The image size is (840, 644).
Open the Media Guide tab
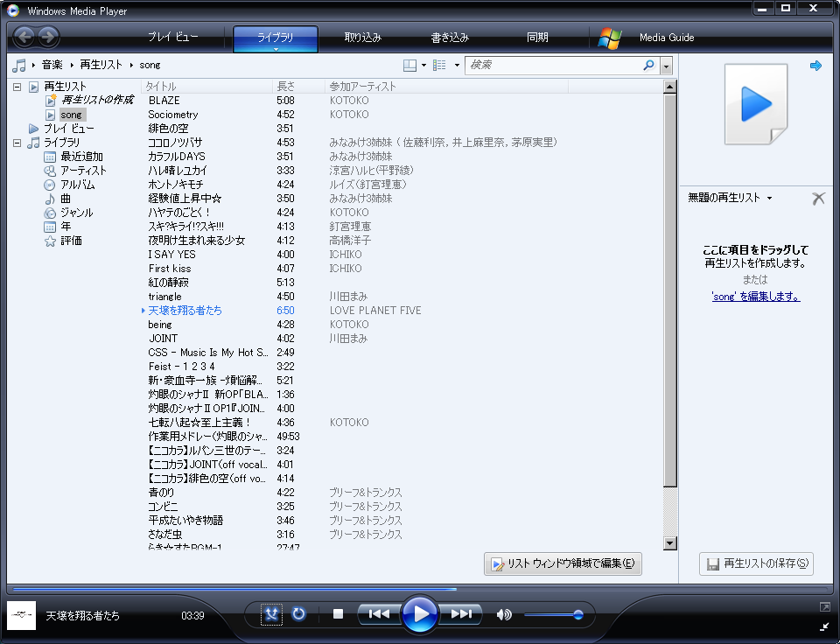tap(667, 38)
